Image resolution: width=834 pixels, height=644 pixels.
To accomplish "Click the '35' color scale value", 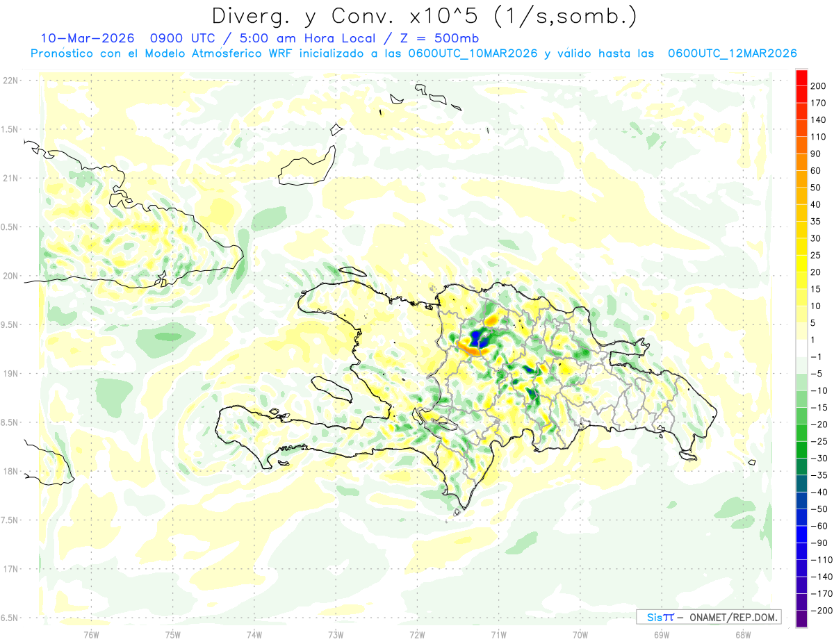I will [x=815, y=222].
